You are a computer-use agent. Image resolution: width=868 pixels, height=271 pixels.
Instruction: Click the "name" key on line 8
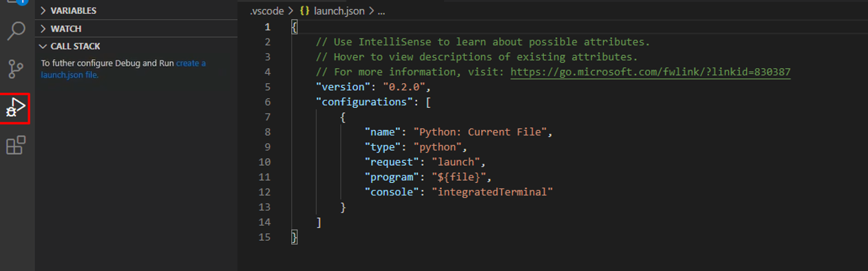[x=383, y=132]
